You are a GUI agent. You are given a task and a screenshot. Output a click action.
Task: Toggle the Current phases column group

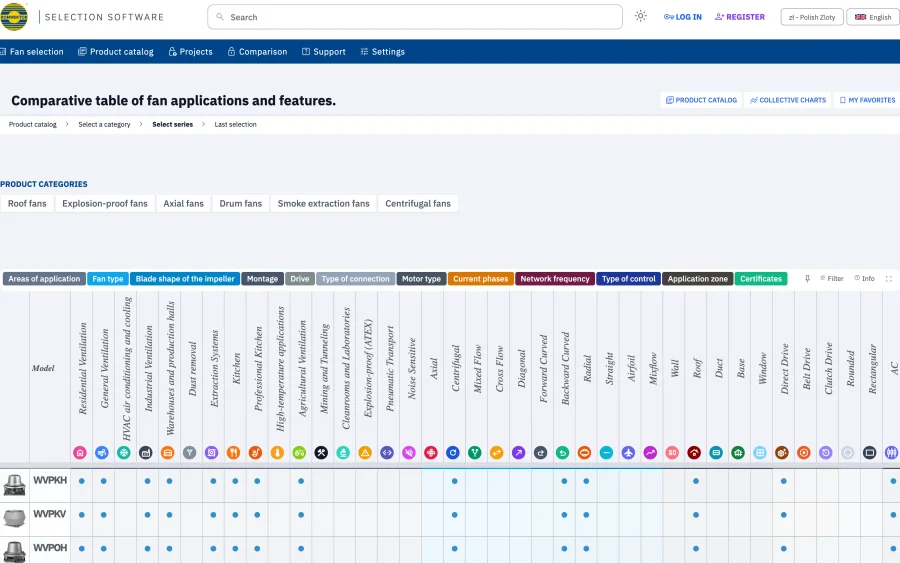(x=480, y=279)
